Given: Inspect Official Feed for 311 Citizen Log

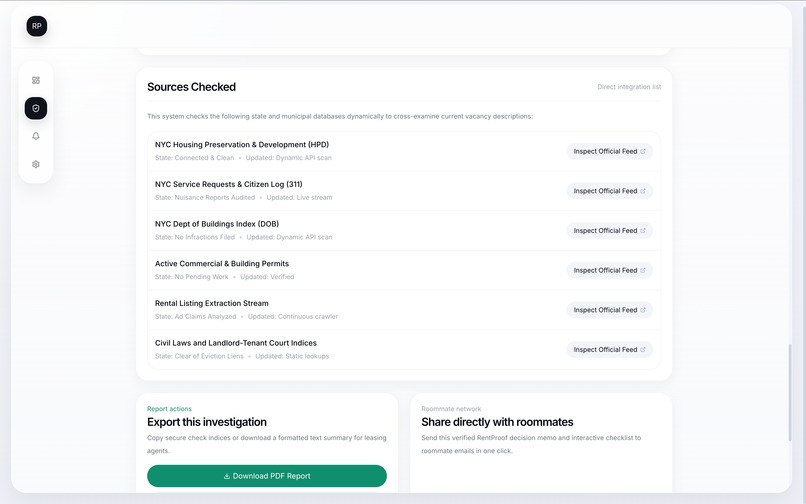Looking at the screenshot, I should click(x=609, y=191).
